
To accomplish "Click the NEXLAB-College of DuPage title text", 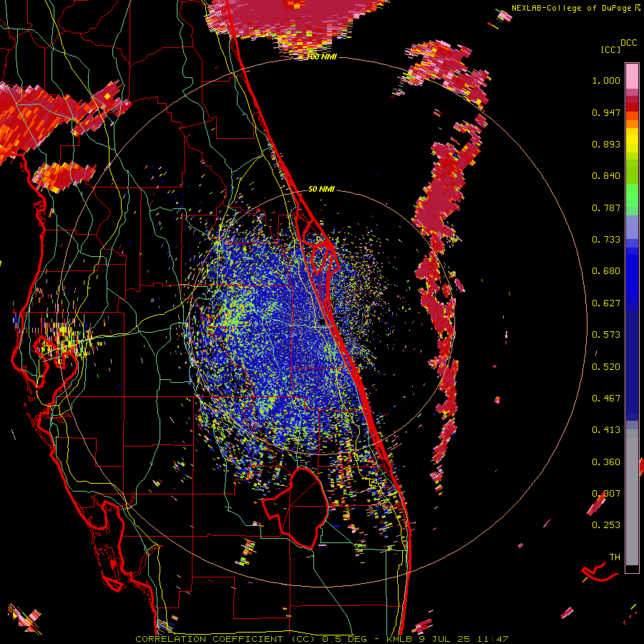I will tap(571, 8).
